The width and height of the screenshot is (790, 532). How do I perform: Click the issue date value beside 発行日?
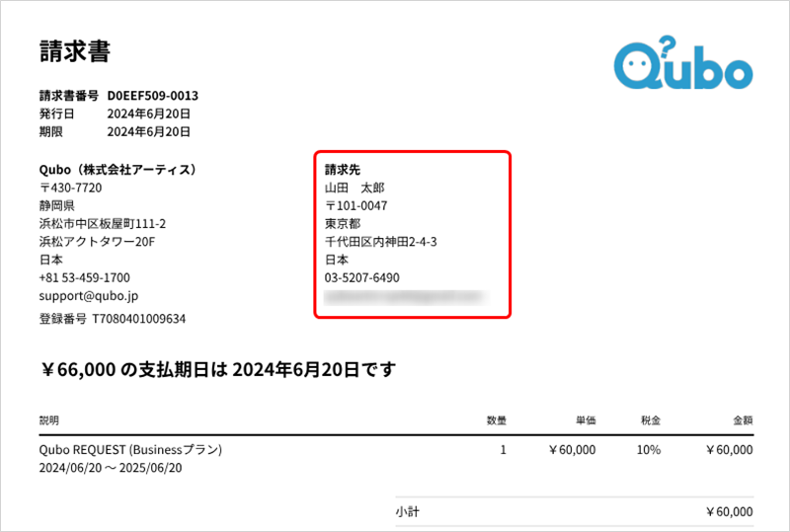pos(149,114)
